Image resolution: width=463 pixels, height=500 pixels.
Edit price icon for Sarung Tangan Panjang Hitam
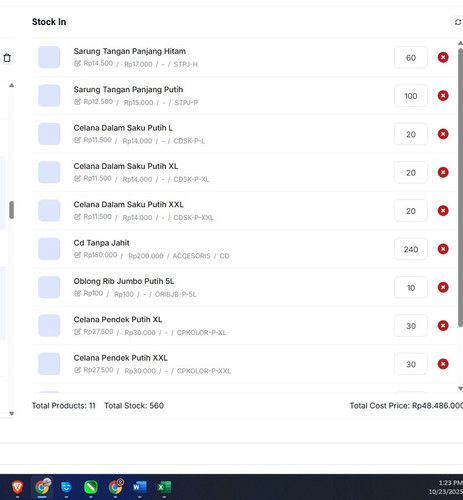point(77,63)
